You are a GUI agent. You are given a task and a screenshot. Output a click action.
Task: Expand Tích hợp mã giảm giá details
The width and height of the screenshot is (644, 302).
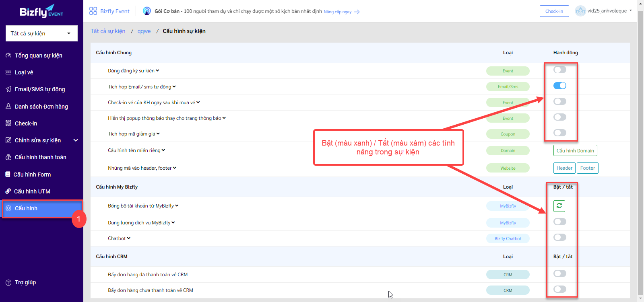158,134
